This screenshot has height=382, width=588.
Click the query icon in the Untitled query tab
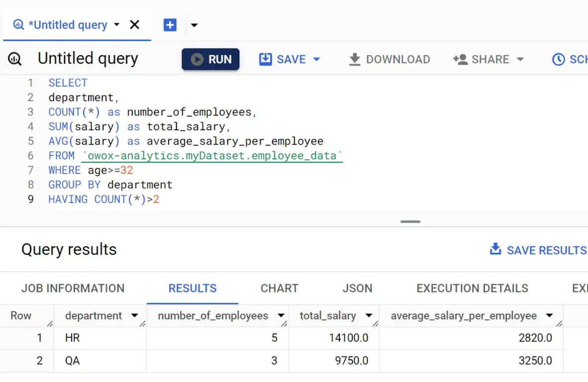pos(18,25)
